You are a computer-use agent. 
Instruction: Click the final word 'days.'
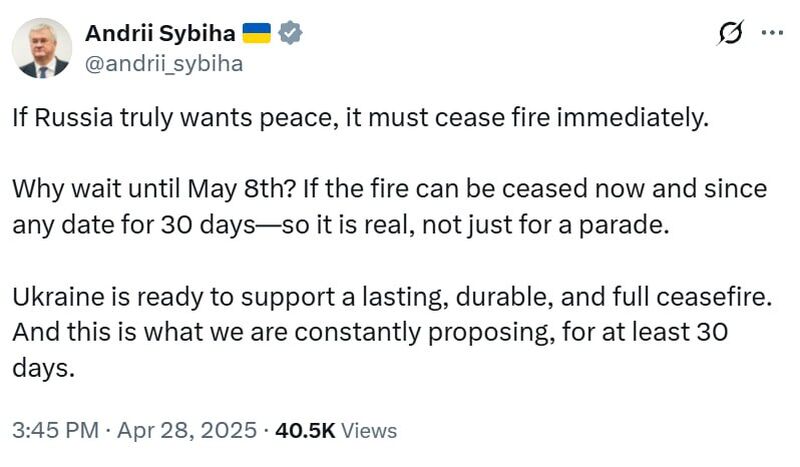coord(43,366)
